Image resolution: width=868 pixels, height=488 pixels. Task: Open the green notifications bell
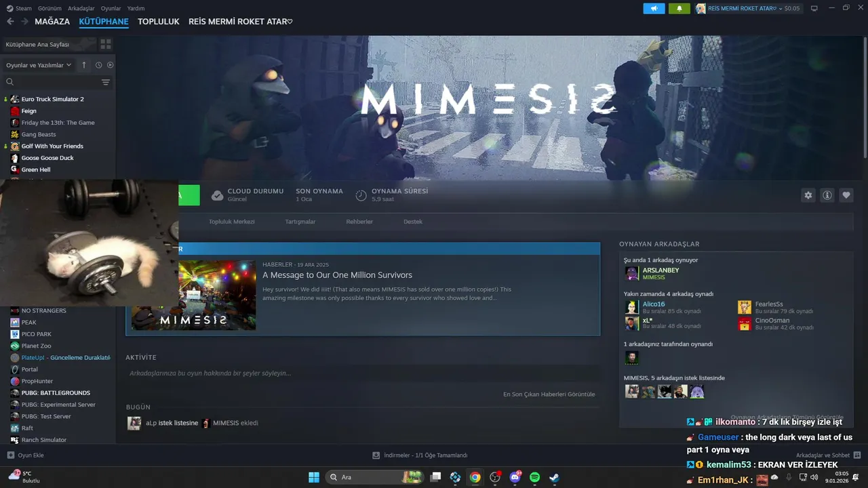tap(679, 8)
